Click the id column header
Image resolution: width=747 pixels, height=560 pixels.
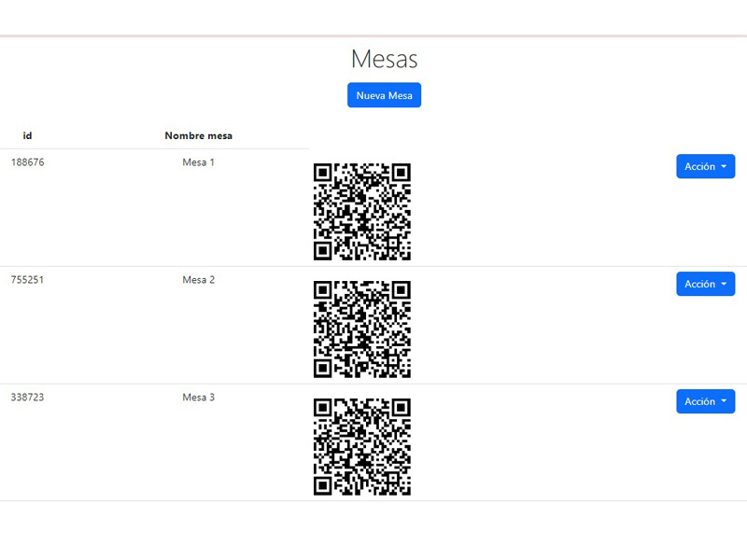coord(27,135)
